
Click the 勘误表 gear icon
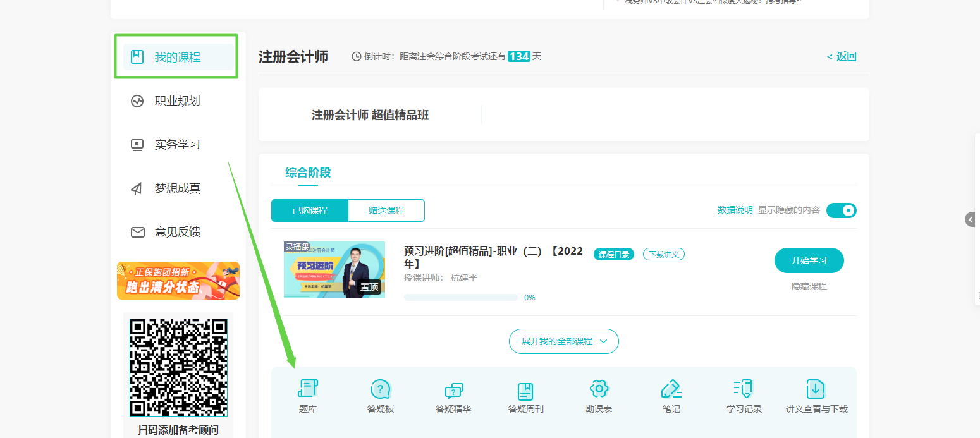pyautogui.click(x=598, y=389)
